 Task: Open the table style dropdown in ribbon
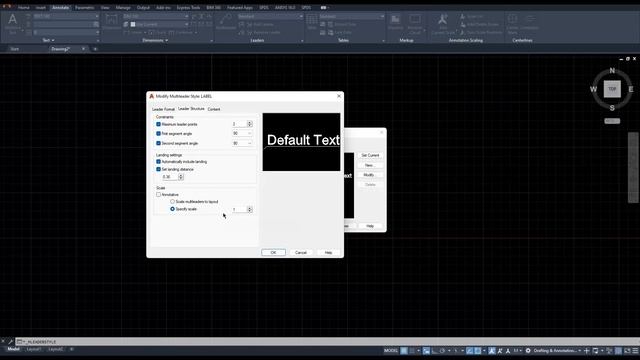point(351,16)
